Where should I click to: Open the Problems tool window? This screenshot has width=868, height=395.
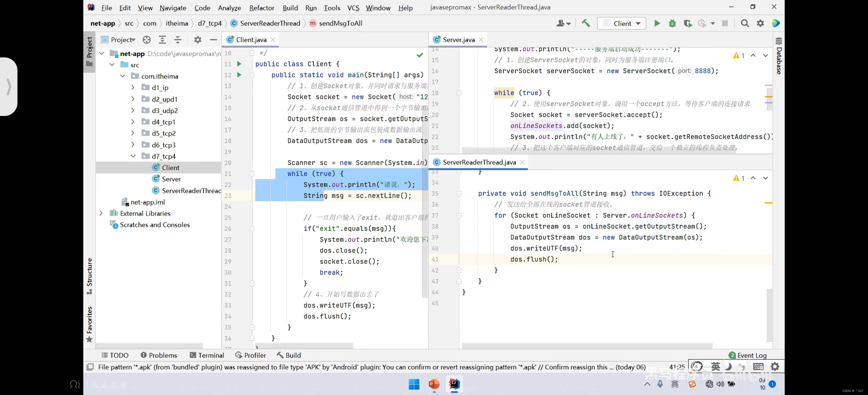click(x=159, y=355)
